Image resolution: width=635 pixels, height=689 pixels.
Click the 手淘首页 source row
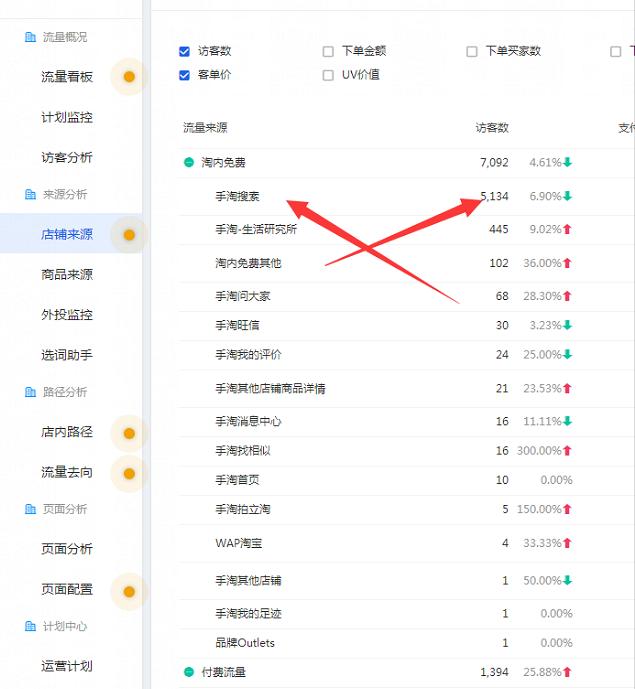pos(406,480)
